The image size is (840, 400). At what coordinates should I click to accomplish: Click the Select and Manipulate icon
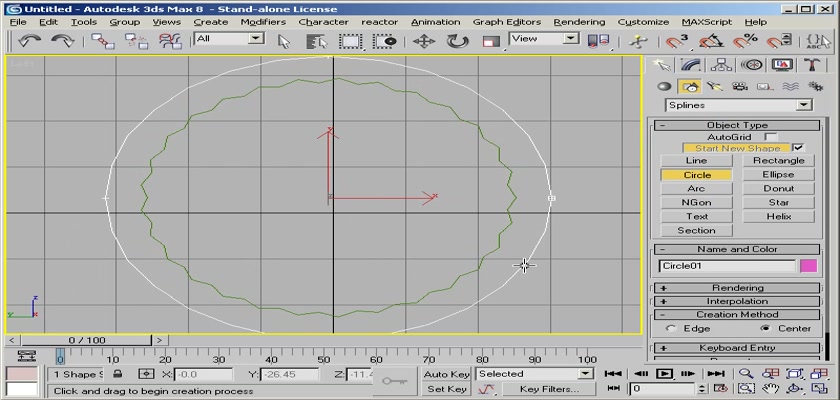[x=638, y=41]
